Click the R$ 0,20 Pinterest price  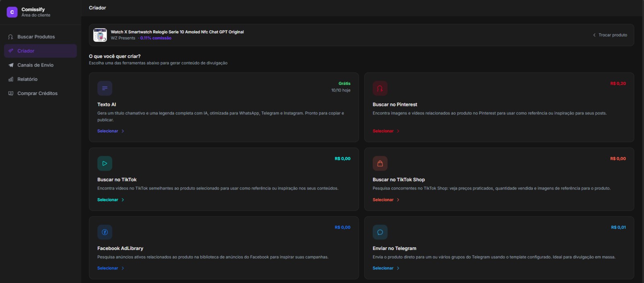tap(618, 83)
